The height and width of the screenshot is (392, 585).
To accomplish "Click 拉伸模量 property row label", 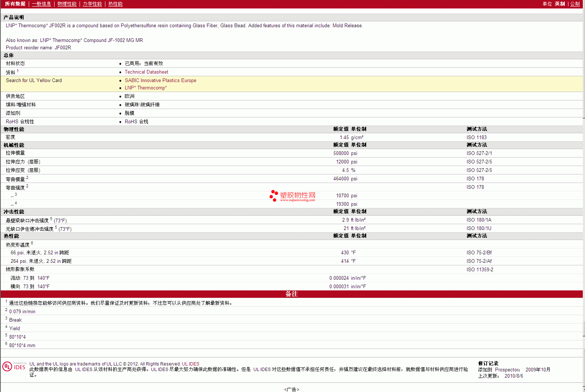I will (x=15, y=153).
